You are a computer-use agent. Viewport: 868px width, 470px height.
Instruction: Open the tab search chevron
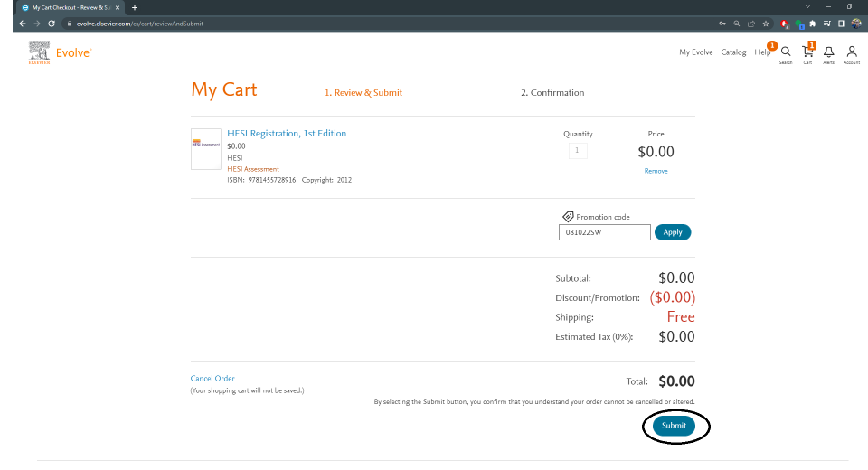[807, 6]
